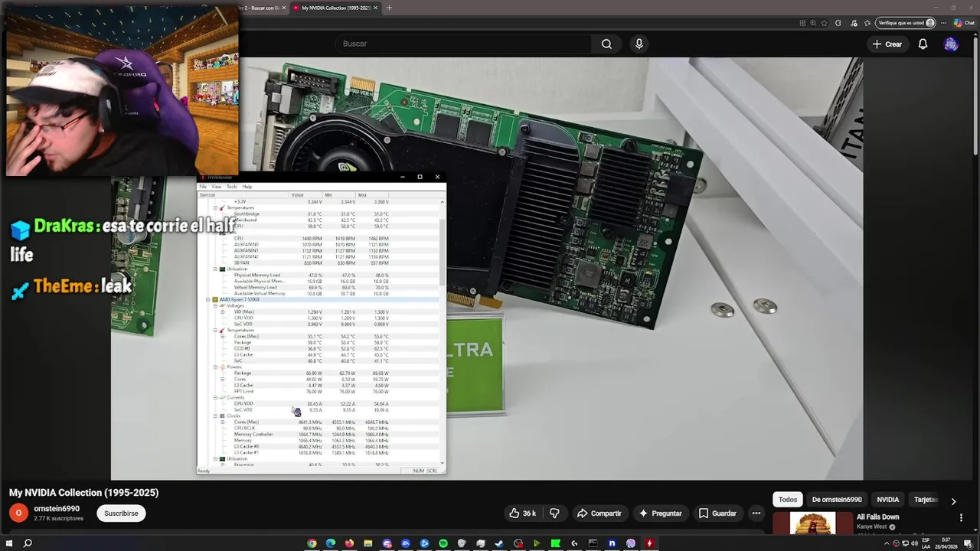This screenshot has width=980, height=551.
Task: Open All Falls Down video thumbnail
Action: [x=812, y=523]
